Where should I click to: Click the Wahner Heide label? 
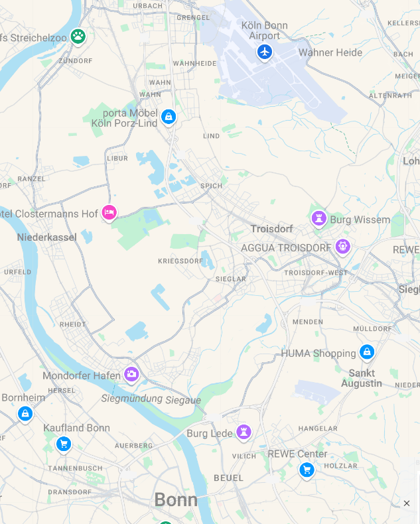pos(330,52)
